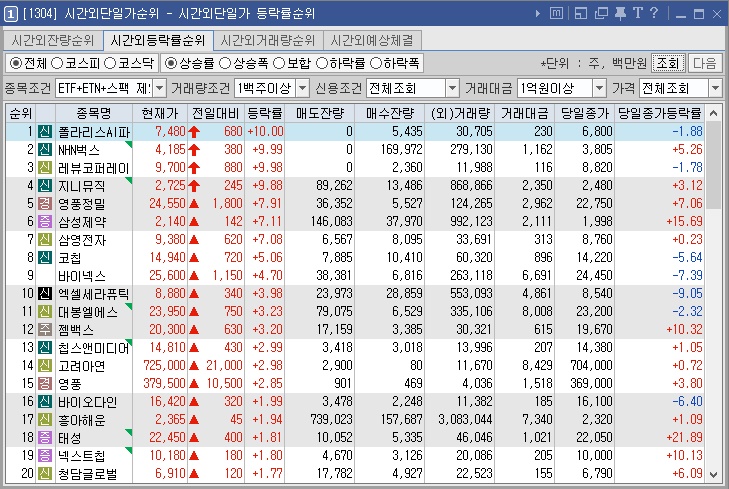Image resolution: width=729 pixels, height=489 pixels.
Task: Click the badge icon beside 바이오다인
Action: pos(45,402)
